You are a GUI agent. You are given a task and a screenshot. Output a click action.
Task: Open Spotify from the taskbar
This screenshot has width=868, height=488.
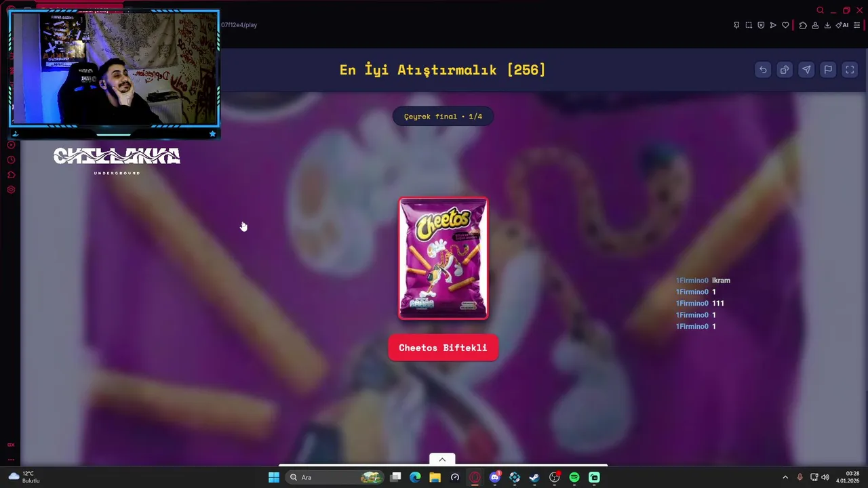[x=574, y=477]
